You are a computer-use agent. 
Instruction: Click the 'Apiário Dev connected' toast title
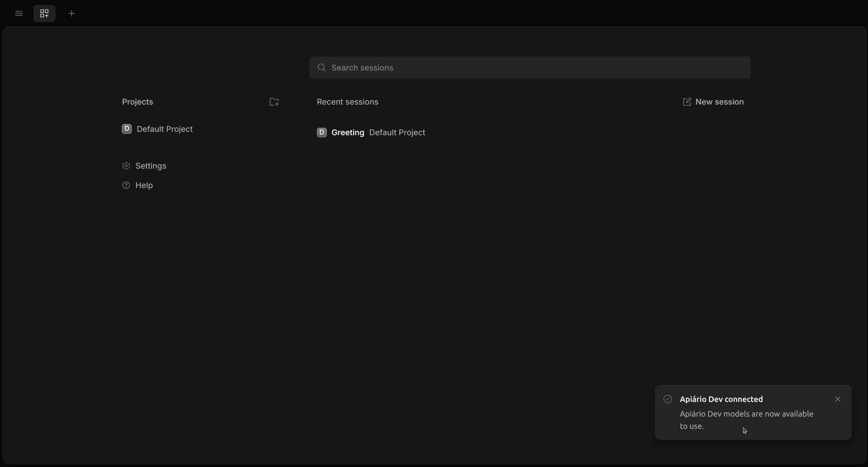tap(721, 399)
